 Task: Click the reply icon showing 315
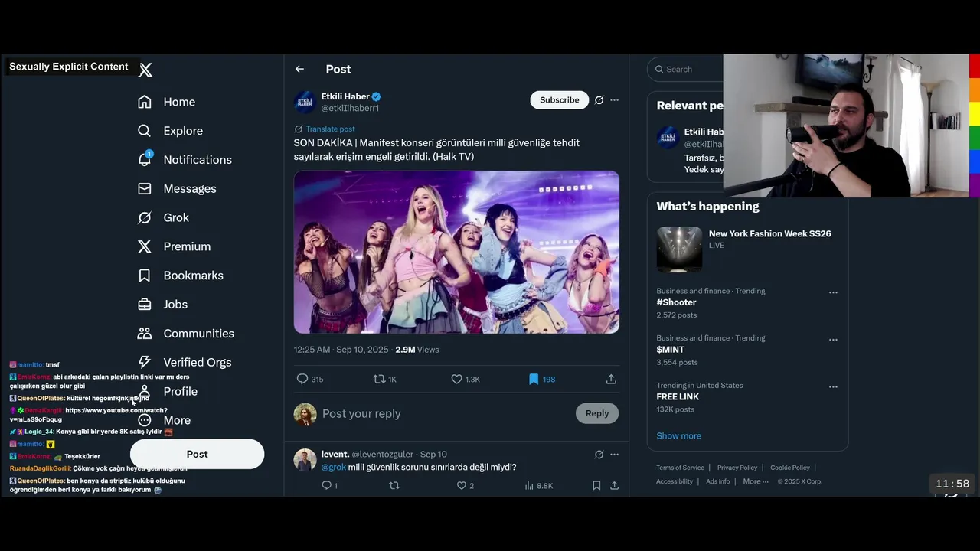[302, 379]
